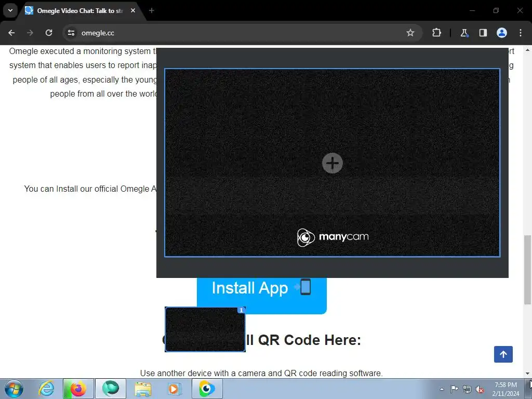Open a new browser tab
This screenshot has height=399, width=532.
152,10
